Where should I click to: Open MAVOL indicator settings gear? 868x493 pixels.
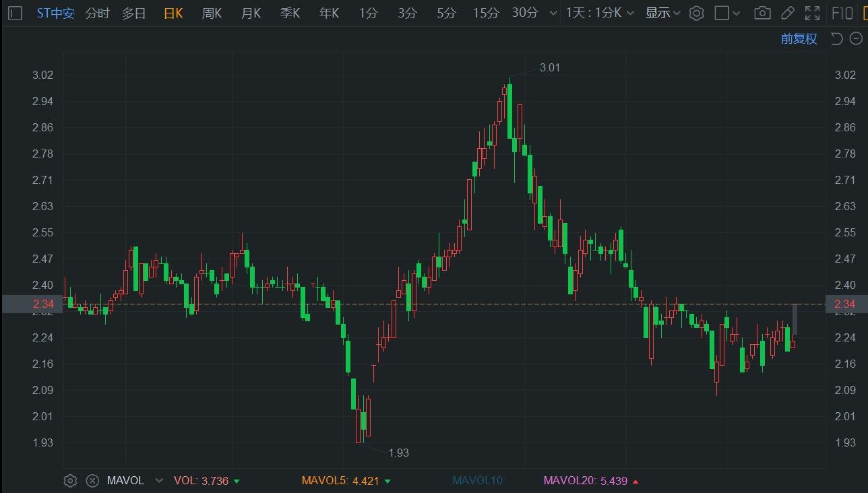click(x=70, y=480)
